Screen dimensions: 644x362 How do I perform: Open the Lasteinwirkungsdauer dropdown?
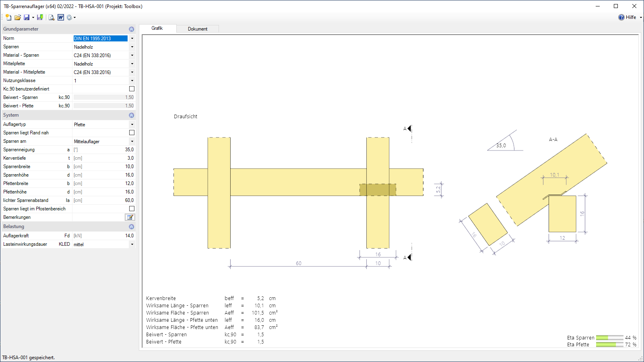pyautogui.click(x=132, y=245)
